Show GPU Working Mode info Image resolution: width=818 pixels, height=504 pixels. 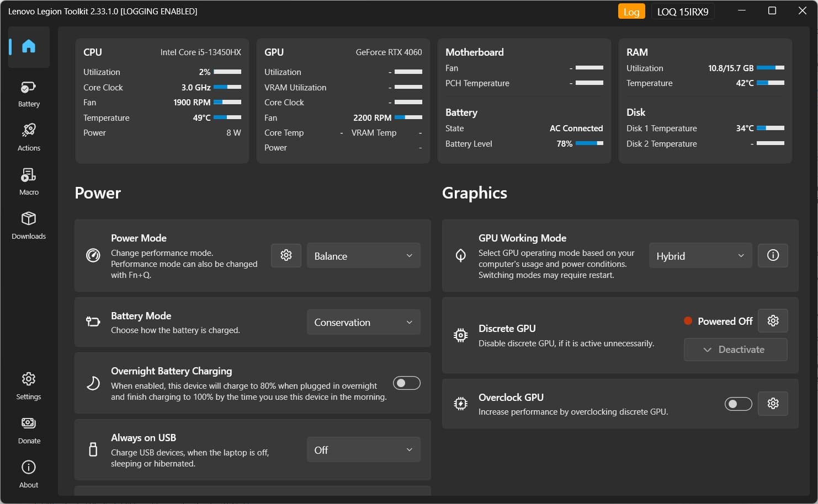pyautogui.click(x=773, y=255)
